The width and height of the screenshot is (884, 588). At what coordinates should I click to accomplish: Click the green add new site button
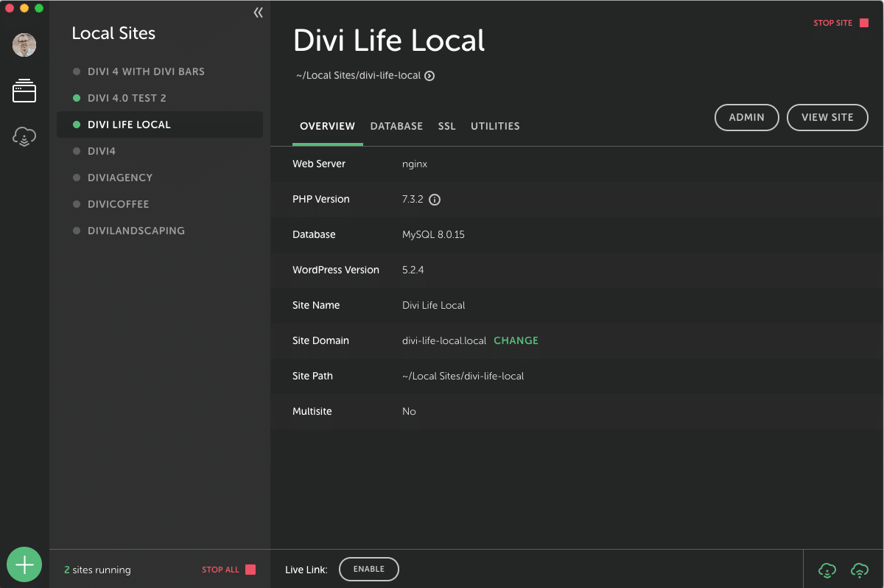24,564
